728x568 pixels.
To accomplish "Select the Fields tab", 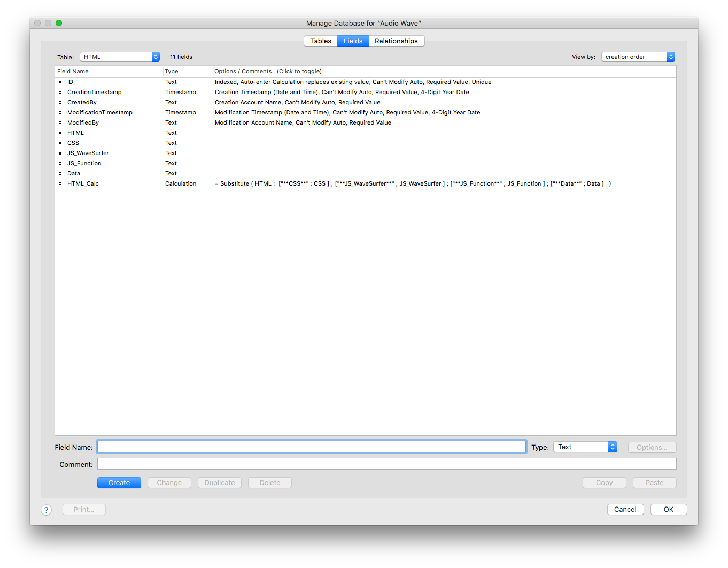I will [x=353, y=41].
